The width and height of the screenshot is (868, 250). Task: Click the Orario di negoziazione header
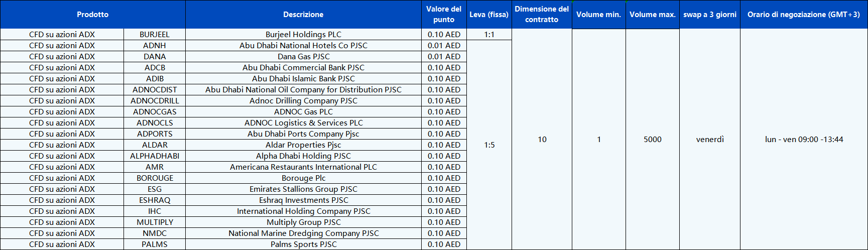click(804, 15)
